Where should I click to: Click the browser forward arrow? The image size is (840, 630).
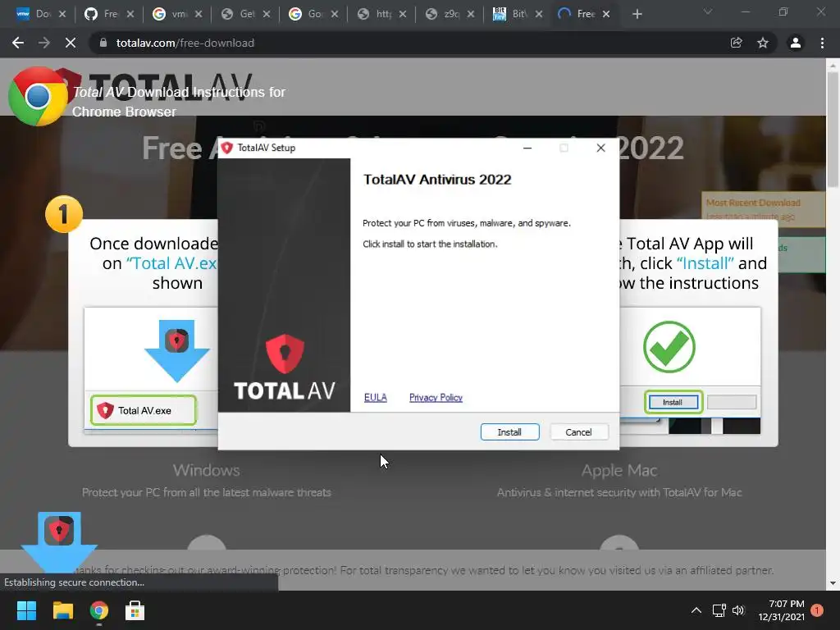tap(44, 43)
